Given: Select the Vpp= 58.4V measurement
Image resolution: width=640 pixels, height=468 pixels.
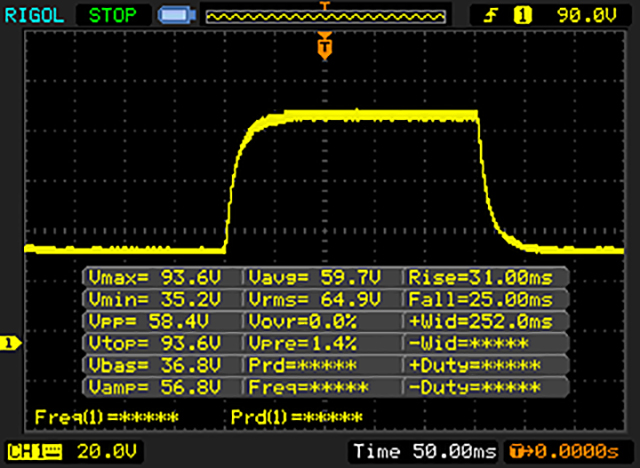Looking at the screenshot, I should (149, 322).
